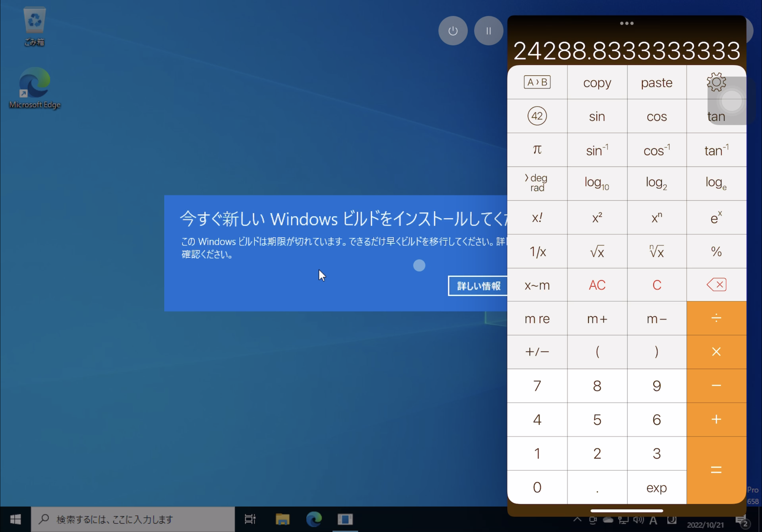This screenshot has height=532, width=762.
Task: Click the active app taskbar icon
Action: (x=345, y=519)
